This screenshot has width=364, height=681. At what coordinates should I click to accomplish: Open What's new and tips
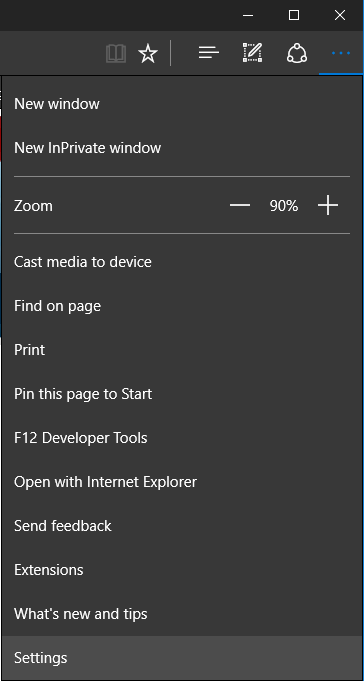(x=182, y=614)
